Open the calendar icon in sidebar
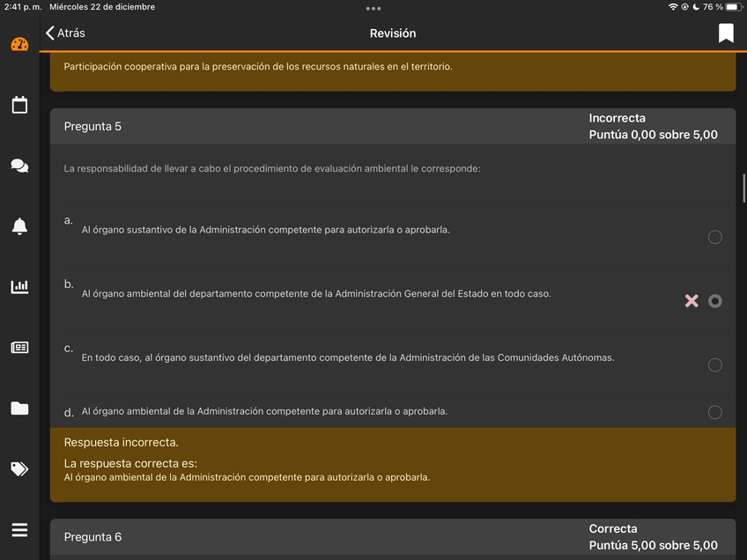Viewport: 747px width, 560px height. [x=19, y=106]
